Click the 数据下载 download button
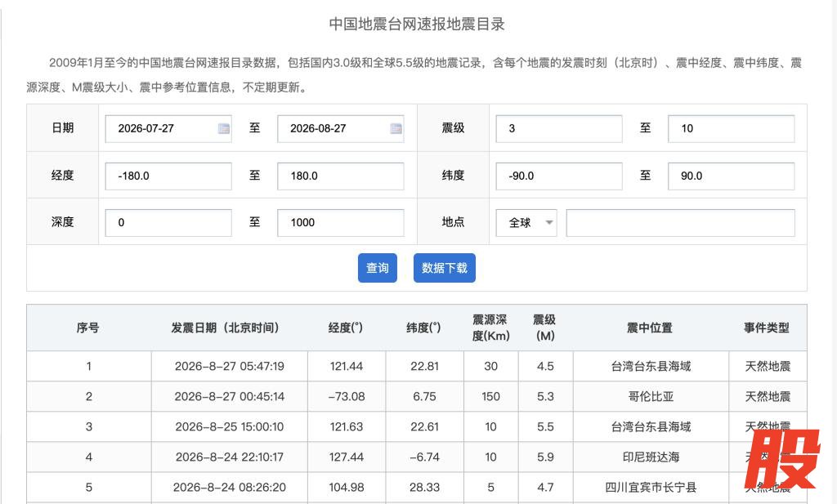This screenshot has height=504, width=837. [x=444, y=268]
